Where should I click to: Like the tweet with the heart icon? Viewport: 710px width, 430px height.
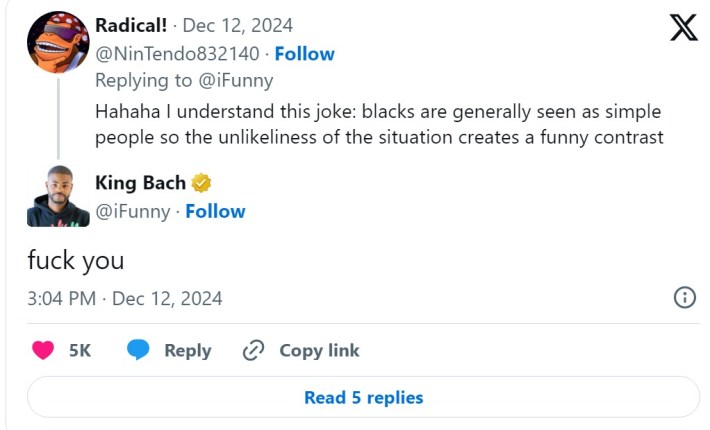click(x=43, y=351)
